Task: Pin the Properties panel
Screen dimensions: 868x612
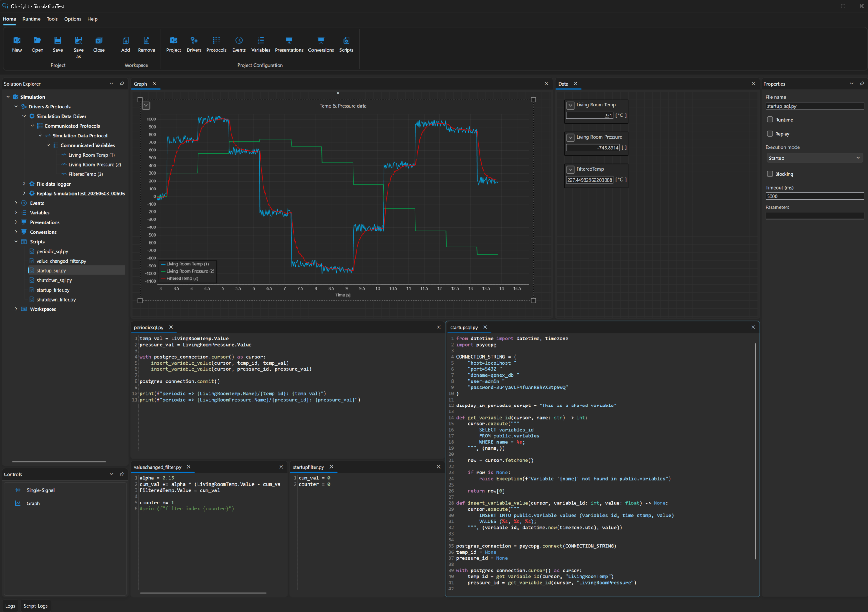Action: 862,84
